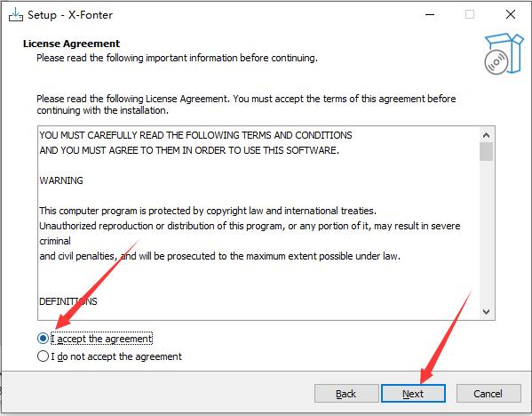Click the 'and civil penalties' license line

[x=220, y=256]
